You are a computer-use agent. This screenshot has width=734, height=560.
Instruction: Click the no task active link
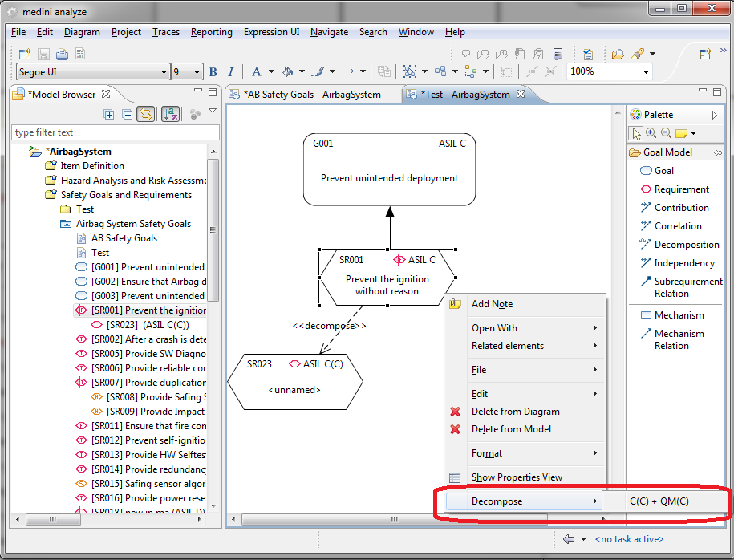coord(629,539)
